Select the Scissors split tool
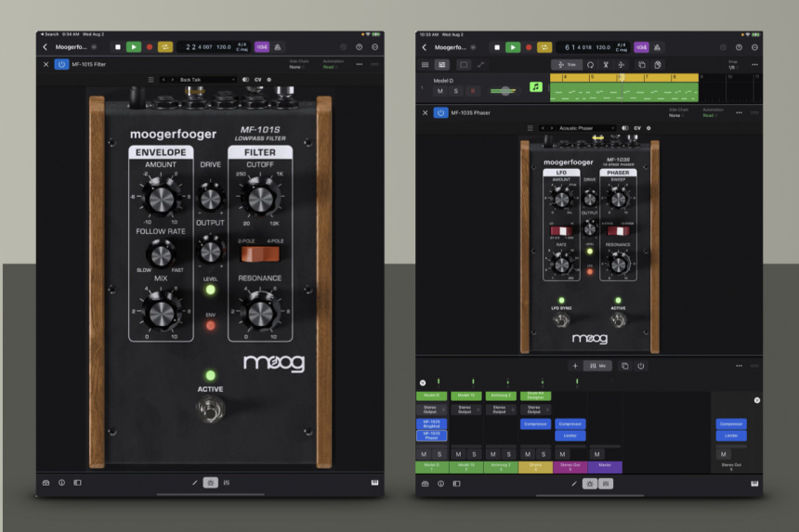Image resolution: width=799 pixels, height=532 pixels. (x=606, y=65)
